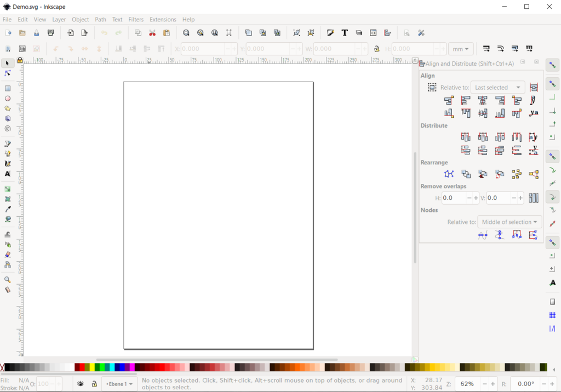Select the Paint bucket tool
Viewport: 561px width, 392px height.
click(x=7, y=219)
